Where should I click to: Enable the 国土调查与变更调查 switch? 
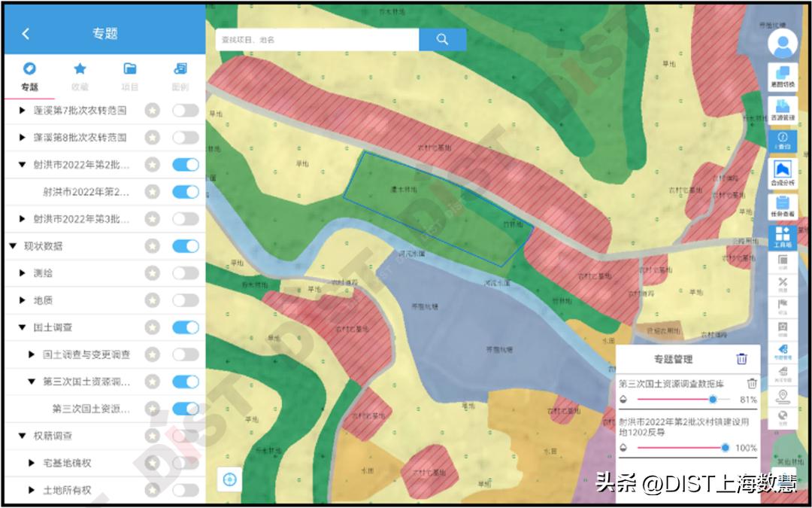tap(186, 354)
